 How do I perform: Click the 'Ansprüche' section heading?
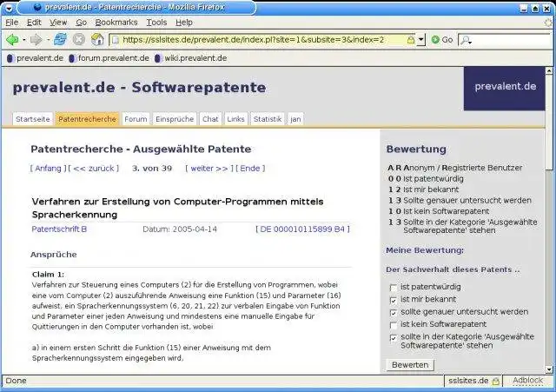pos(54,255)
